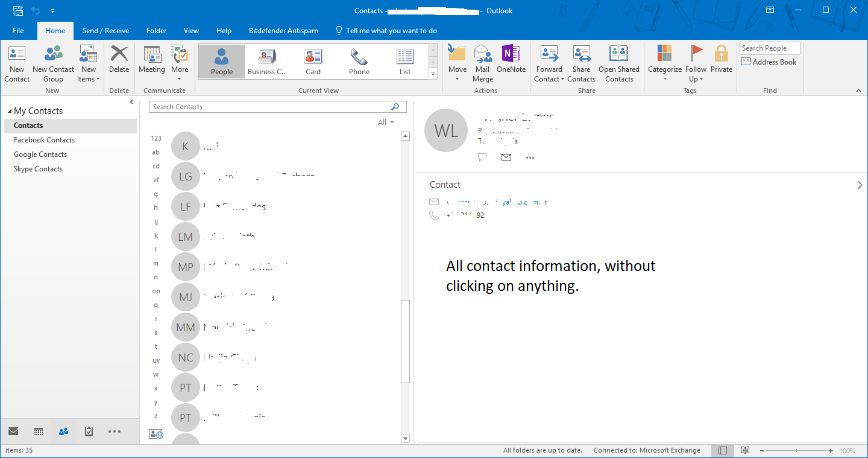Send an instant message to contact

point(482,157)
